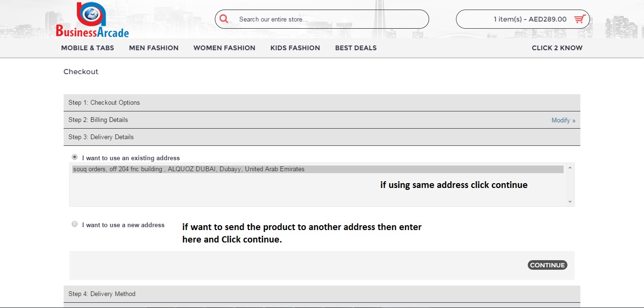Viewport: 644px width, 308px height.
Task: Select 'I want to use an existing address'
Action: click(75, 157)
